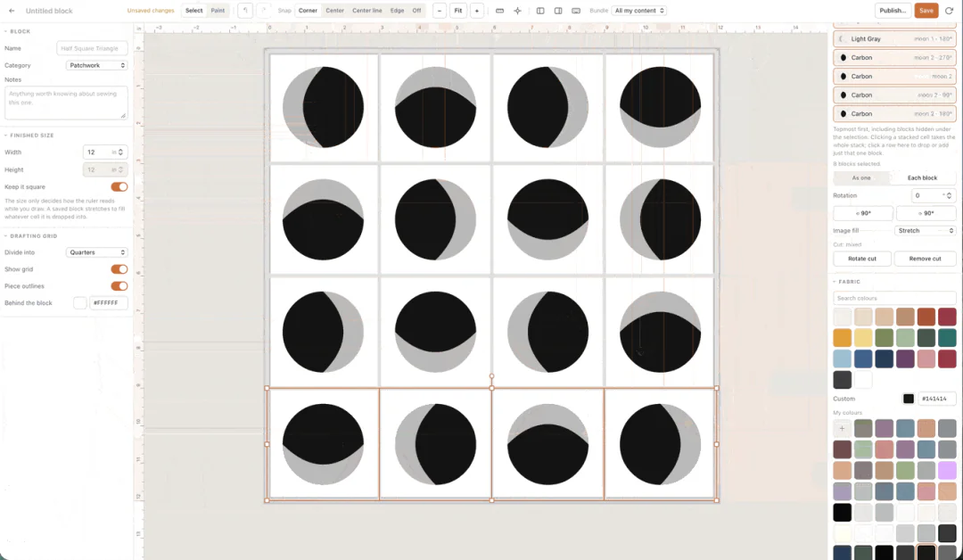The image size is (963, 560).
Task: Zoom in with the plus button
Action: coord(476,11)
